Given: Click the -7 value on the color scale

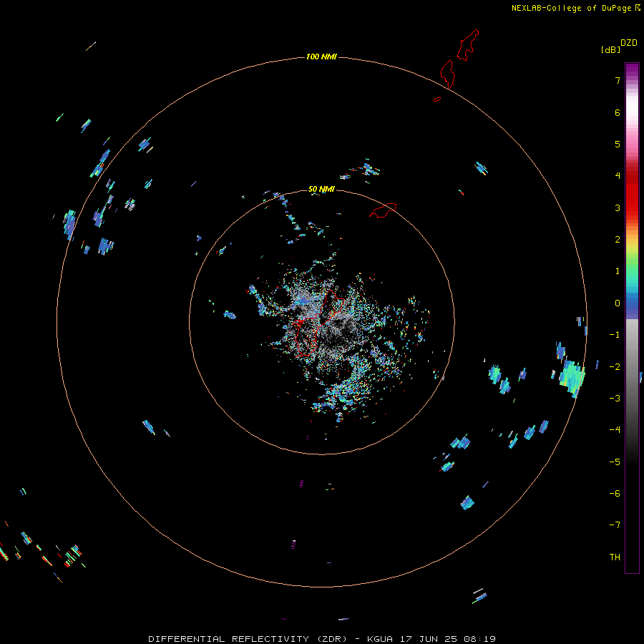Looking at the screenshot, I should (615, 525).
